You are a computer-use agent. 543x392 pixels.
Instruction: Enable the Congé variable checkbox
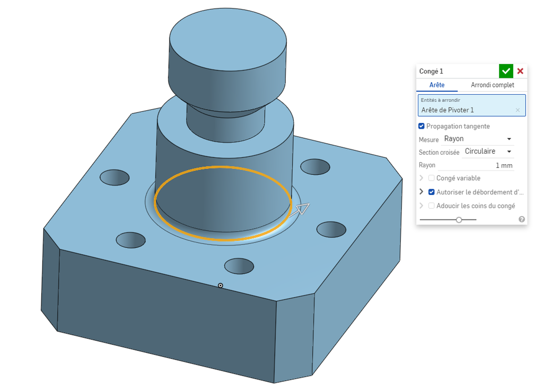pos(432,178)
